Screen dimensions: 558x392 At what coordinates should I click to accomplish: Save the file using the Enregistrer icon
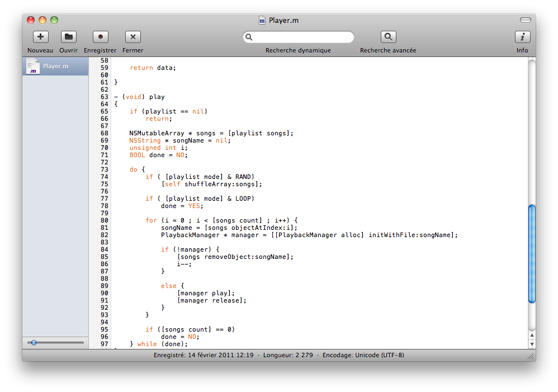click(100, 37)
